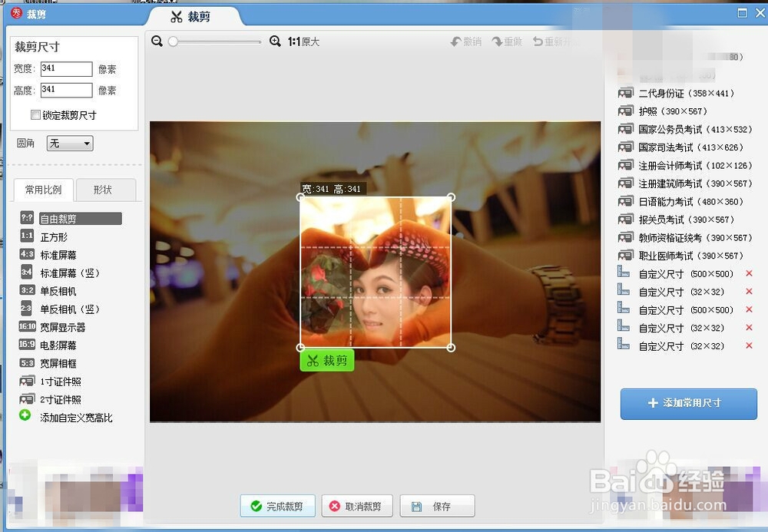Click the 重新开始 reset icon
The image size is (768, 532).
(x=538, y=41)
